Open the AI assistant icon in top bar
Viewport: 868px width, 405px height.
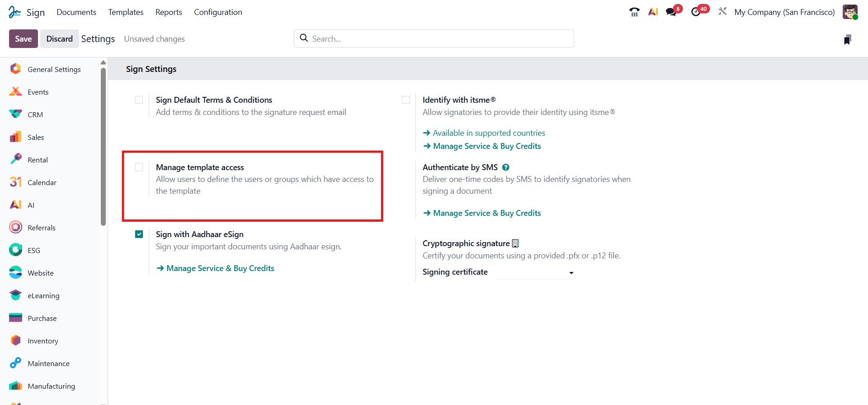[x=653, y=12]
